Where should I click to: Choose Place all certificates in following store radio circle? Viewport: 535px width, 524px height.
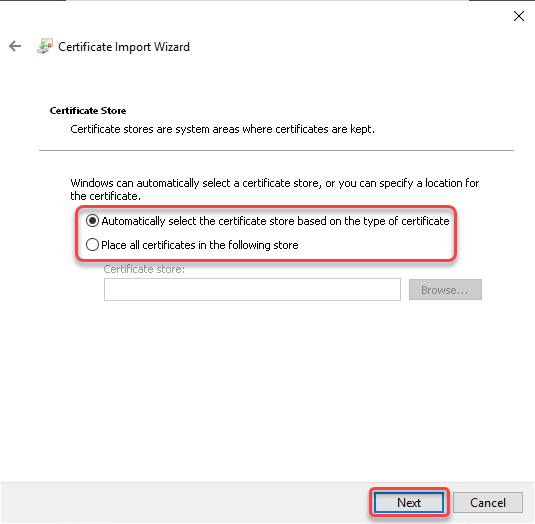[92, 245]
